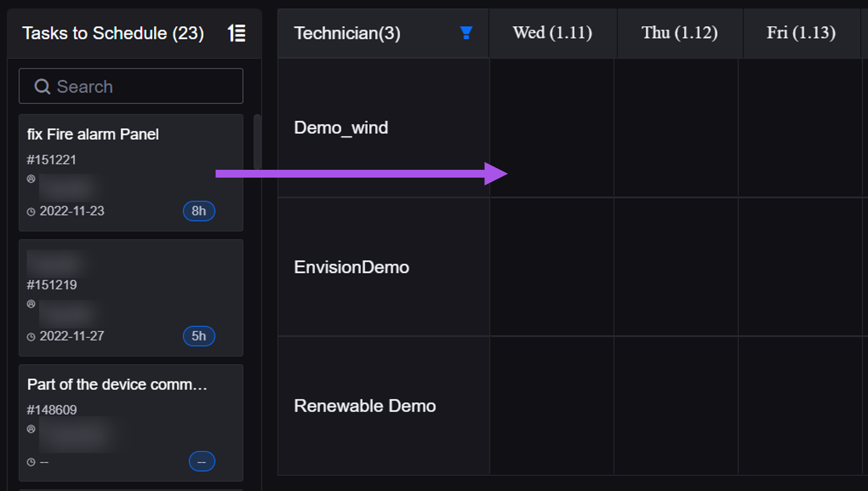Screen dimensions: 868x491
Task: Select the Part of the device comm… task
Action: click(x=117, y=385)
